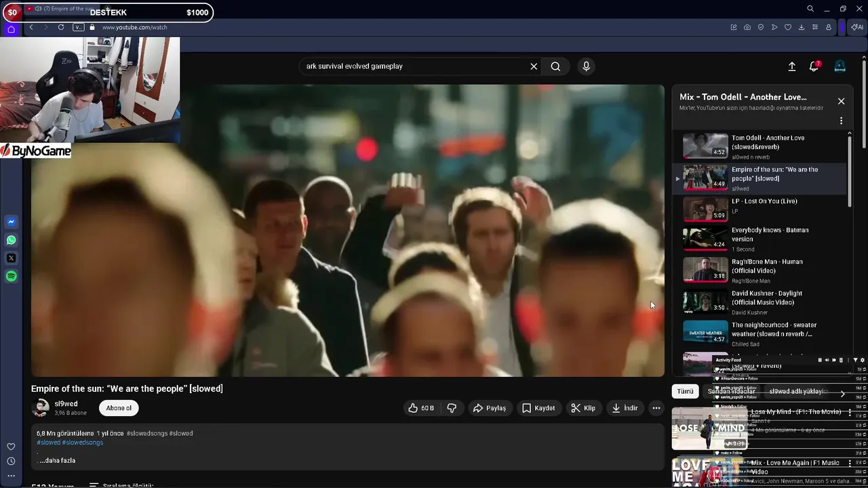
Task: Click the sl9wed channel avatar
Action: coord(41,408)
